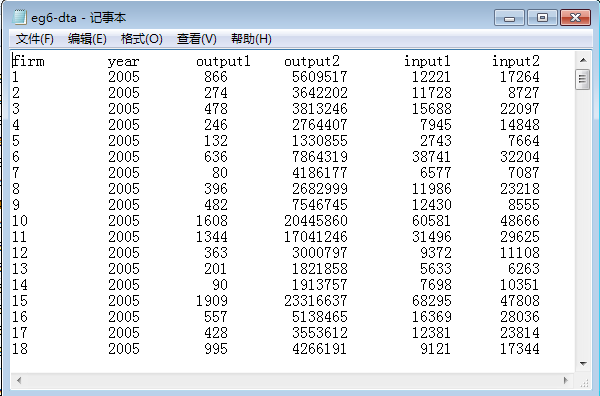
Task: Click the value 22097
Action: pos(520,109)
